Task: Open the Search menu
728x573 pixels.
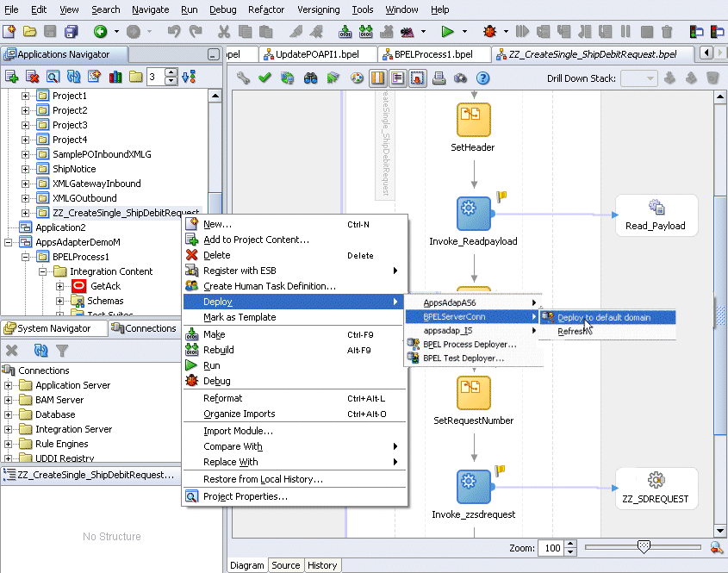Action: coord(105,9)
